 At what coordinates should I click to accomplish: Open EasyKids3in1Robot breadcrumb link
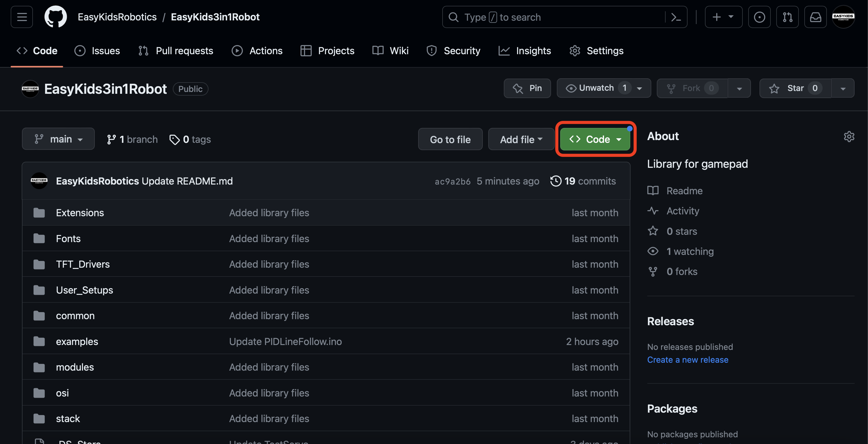pyautogui.click(x=215, y=17)
